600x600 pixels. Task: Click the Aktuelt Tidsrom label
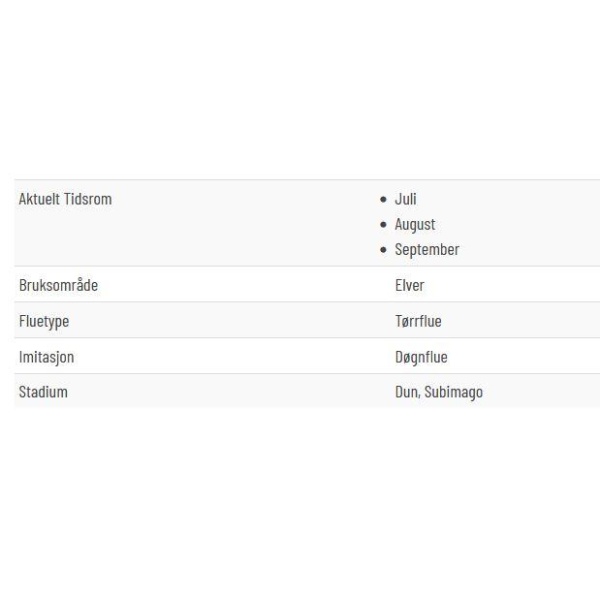pyautogui.click(x=65, y=199)
